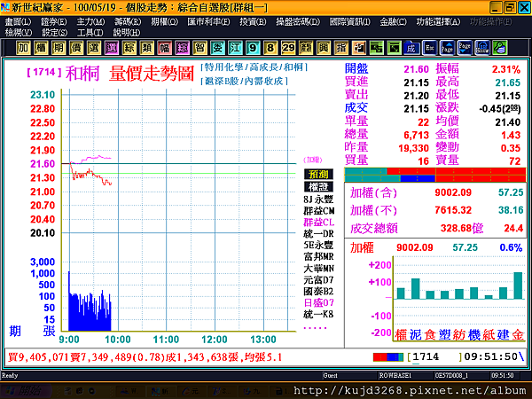Click the 塑 plastics sector label
532x399 pixels.
(444, 335)
